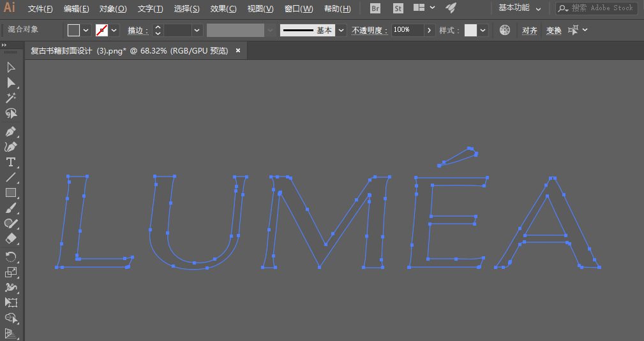Open the 帮助(H) menu
This screenshot has width=644, height=341.
click(x=338, y=9)
